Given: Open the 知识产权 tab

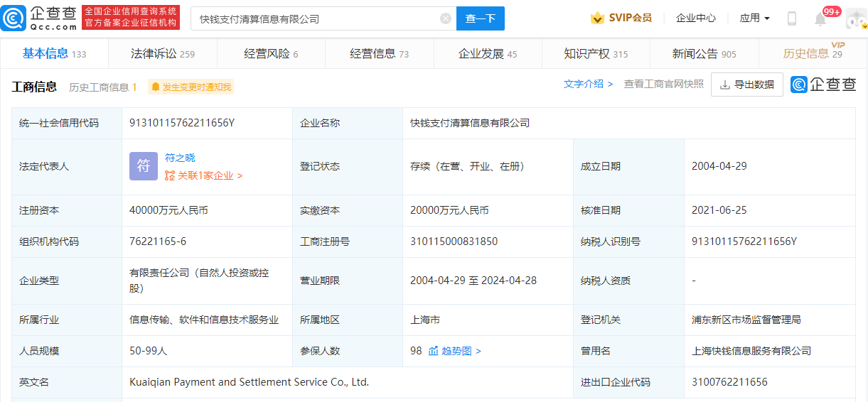Looking at the screenshot, I should [x=596, y=54].
